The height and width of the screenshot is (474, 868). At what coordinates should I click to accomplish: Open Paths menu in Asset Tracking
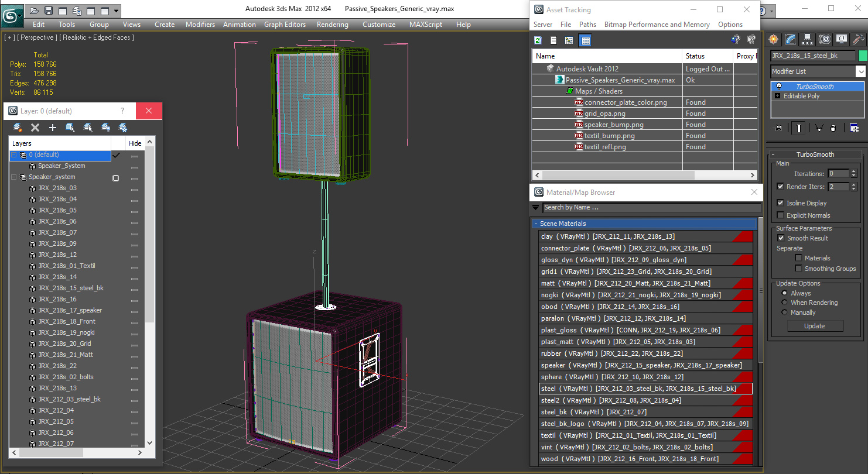coord(587,25)
